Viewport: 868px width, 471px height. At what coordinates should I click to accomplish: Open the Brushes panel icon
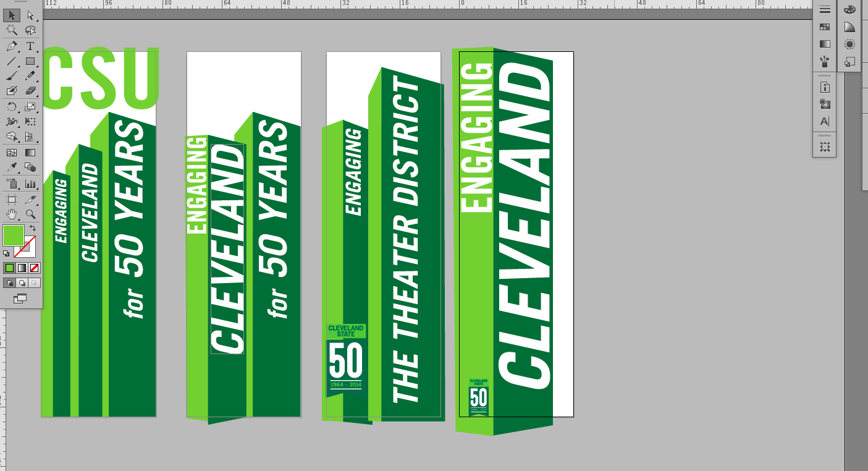coord(824,60)
